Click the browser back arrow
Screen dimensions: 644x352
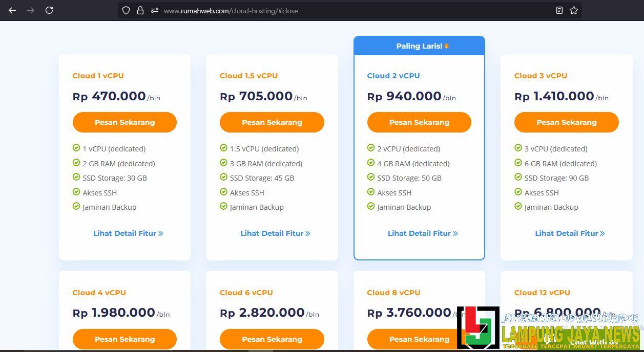[12, 10]
